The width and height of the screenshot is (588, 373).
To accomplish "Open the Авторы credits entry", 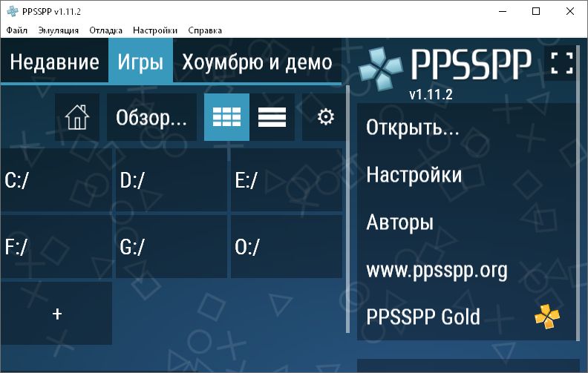I will point(466,222).
